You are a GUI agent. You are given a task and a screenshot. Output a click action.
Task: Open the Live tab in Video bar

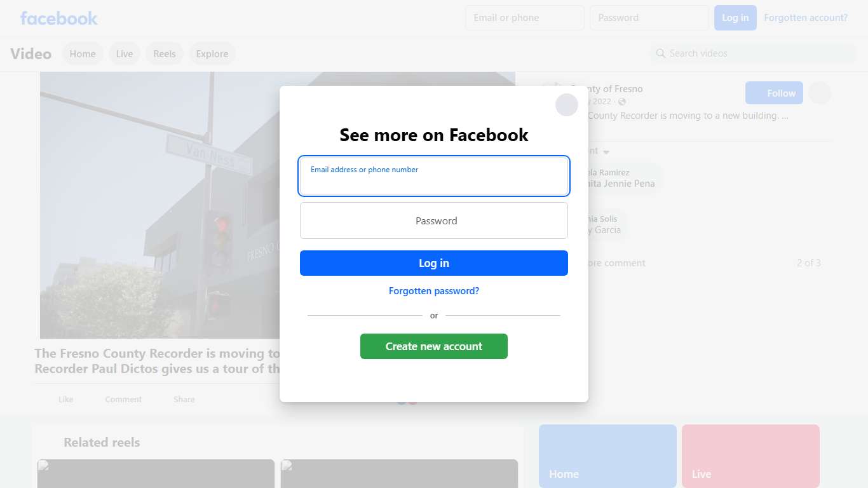pos(125,54)
